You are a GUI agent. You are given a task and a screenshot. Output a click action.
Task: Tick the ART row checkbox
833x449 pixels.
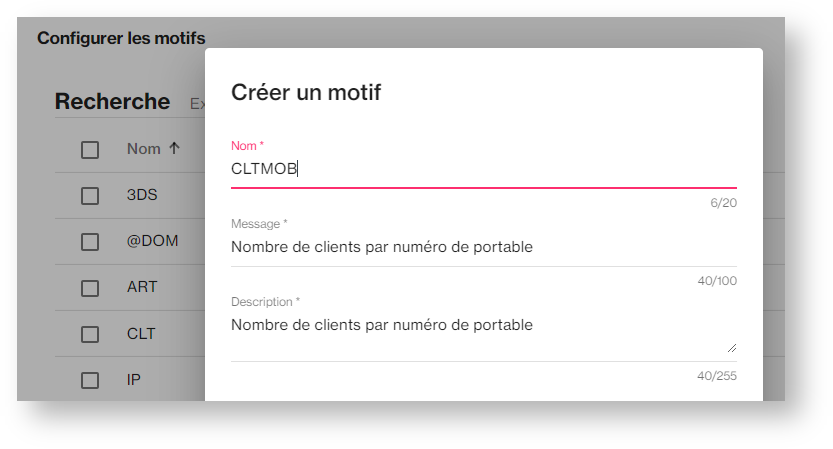tap(90, 288)
